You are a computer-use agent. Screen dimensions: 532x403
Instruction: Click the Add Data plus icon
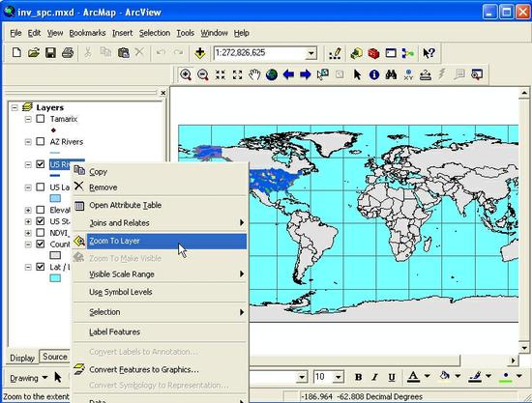(x=200, y=53)
